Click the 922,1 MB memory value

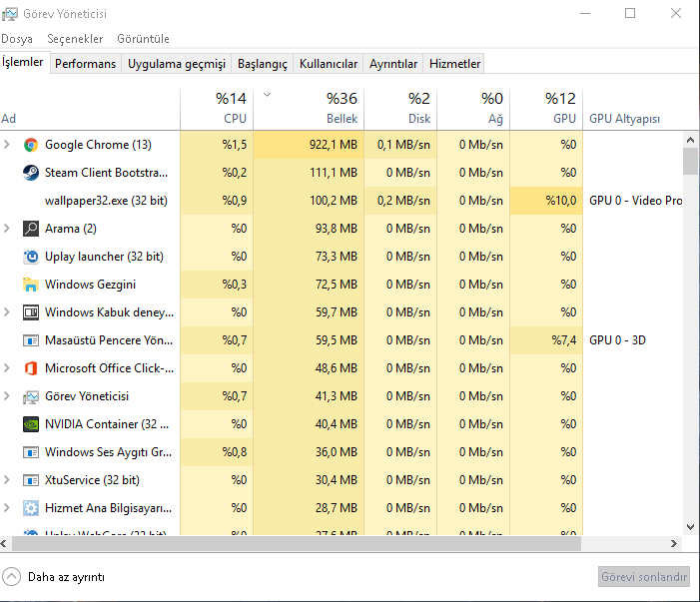(x=334, y=145)
